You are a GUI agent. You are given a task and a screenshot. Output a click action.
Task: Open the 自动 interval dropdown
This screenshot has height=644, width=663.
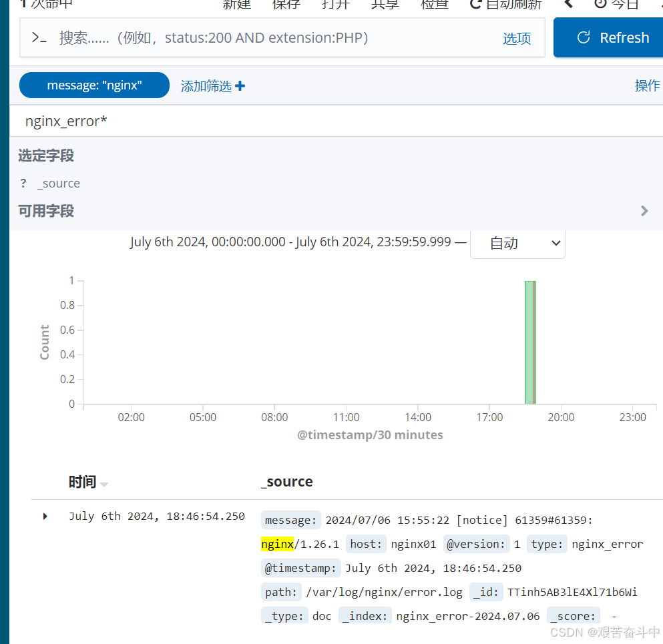click(517, 244)
